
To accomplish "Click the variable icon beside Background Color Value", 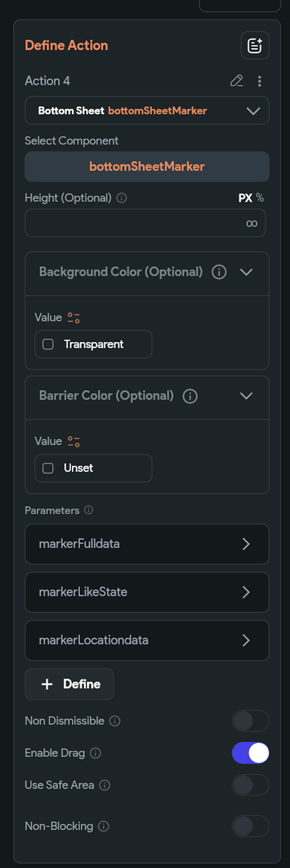I will click(73, 318).
